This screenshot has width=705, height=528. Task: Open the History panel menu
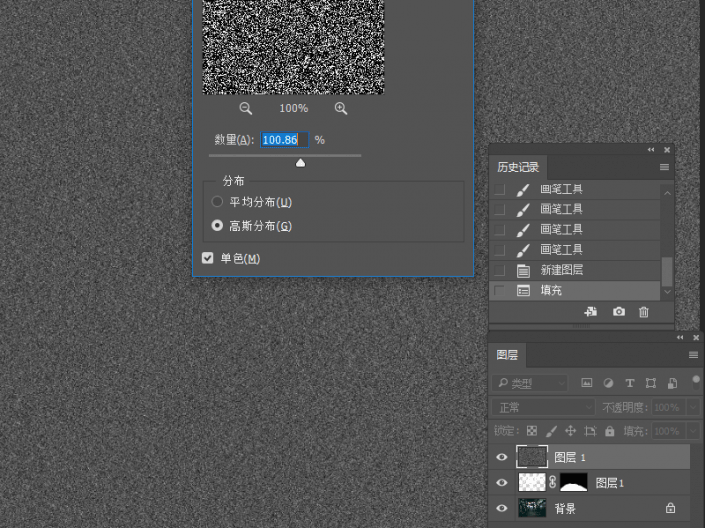(x=664, y=167)
